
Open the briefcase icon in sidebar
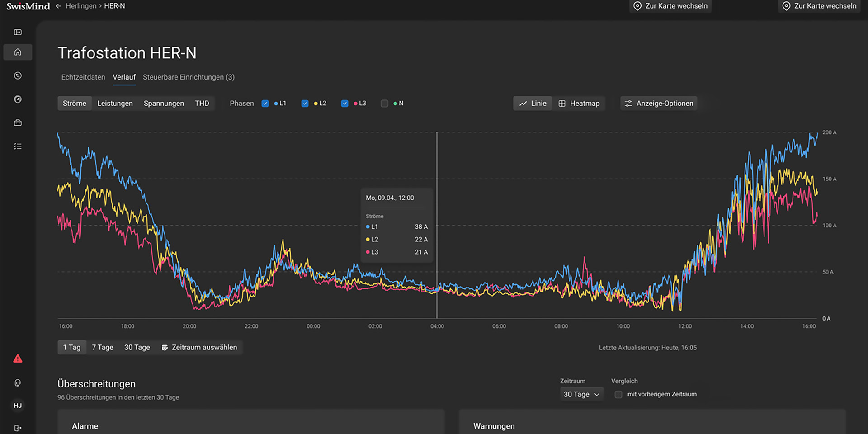[18, 123]
